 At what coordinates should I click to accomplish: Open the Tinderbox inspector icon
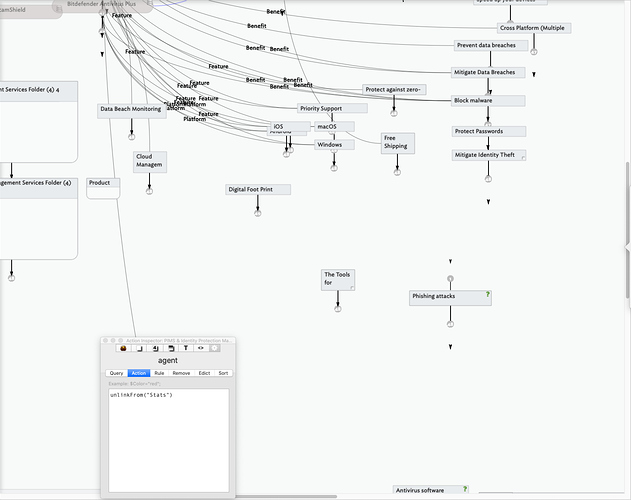coord(124,348)
